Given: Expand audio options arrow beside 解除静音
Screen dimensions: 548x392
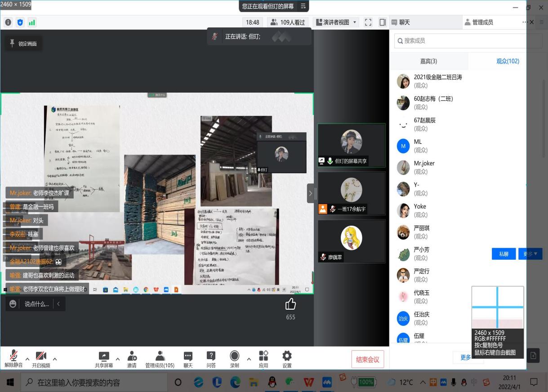Looking at the screenshot, I should point(27,359).
